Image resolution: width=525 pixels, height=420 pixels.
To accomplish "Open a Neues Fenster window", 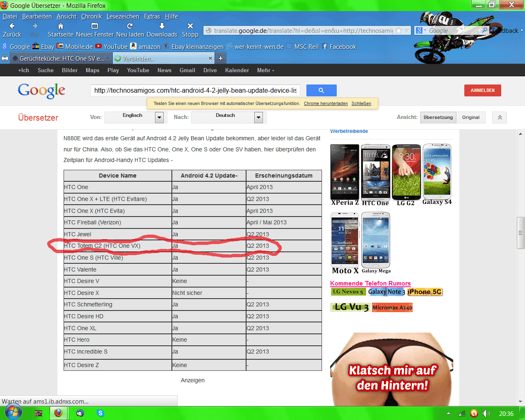I will pos(95,30).
